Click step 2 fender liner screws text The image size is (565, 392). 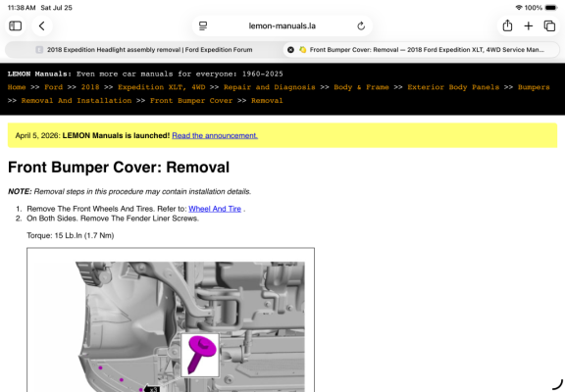click(x=113, y=219)
